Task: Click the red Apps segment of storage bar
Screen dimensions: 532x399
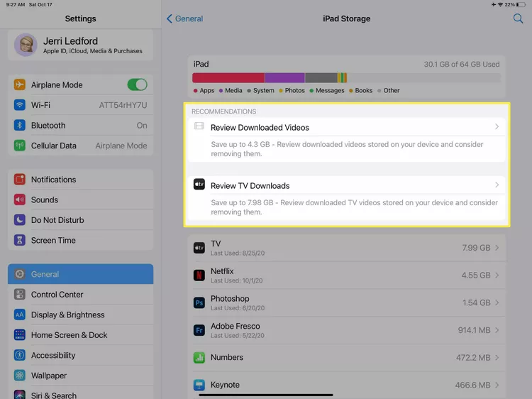Action: click(x=228, y=78)
